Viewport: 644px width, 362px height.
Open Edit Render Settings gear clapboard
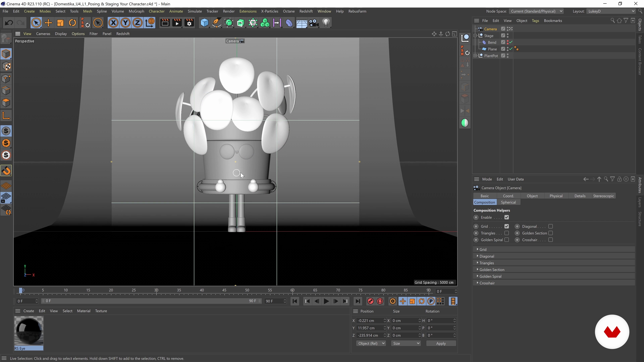[189, 23]
